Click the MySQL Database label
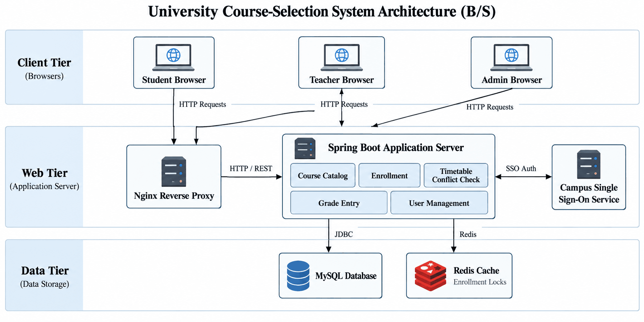Image resolution: width=644 pixels, height=322 pixels. (346, 276)
